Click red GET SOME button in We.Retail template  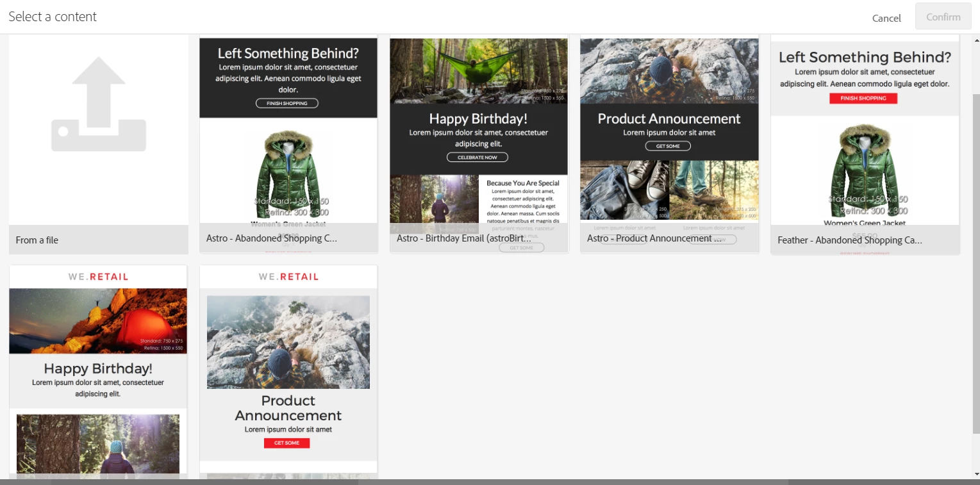(x=287, y=443)
